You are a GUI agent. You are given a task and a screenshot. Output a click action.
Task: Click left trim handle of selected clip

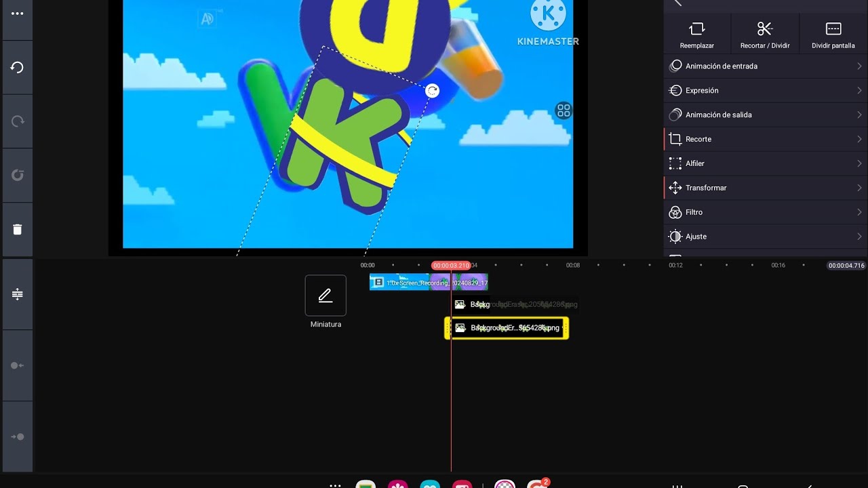point(448,328)
